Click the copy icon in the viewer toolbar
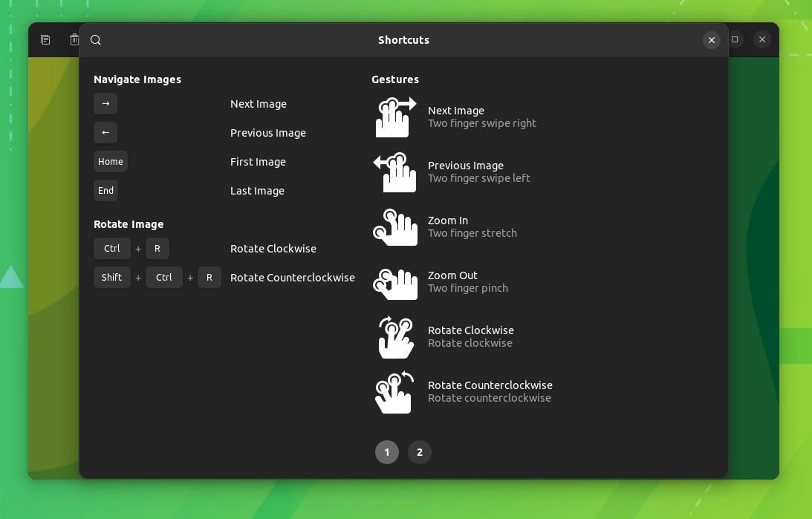Screen dimensions: 812x519 click(45, 39)
